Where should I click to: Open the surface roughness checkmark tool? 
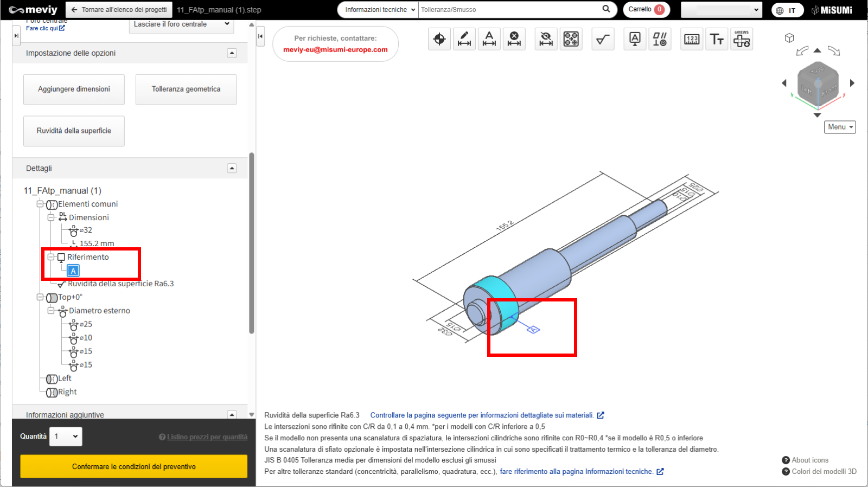[603, 39]
